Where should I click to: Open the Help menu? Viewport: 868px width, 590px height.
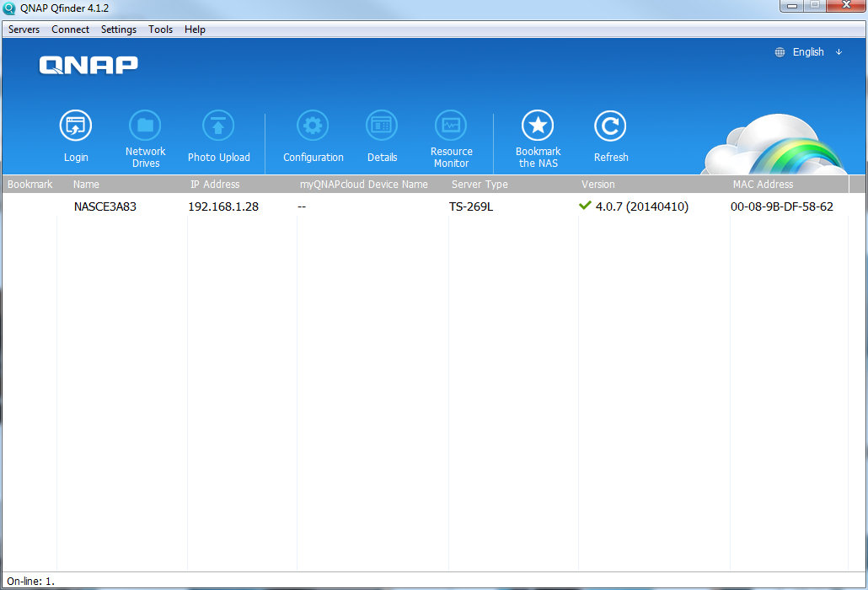point(195,29)
